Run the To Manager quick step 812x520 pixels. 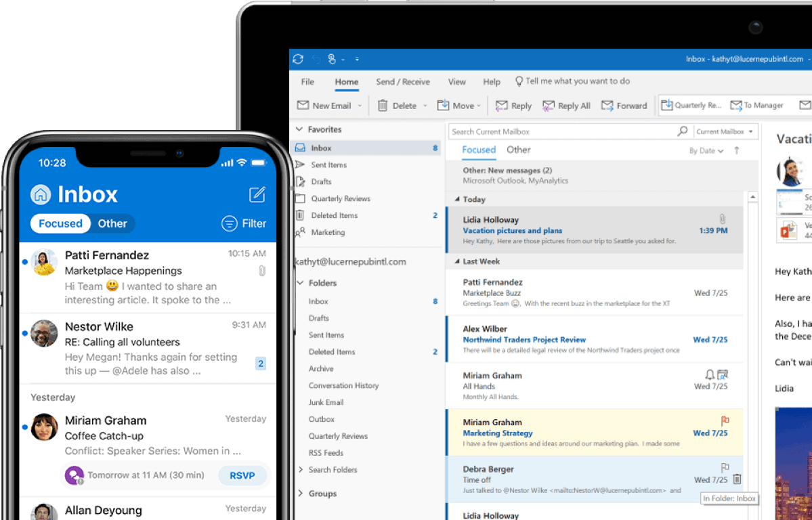(x=756, y=105)
